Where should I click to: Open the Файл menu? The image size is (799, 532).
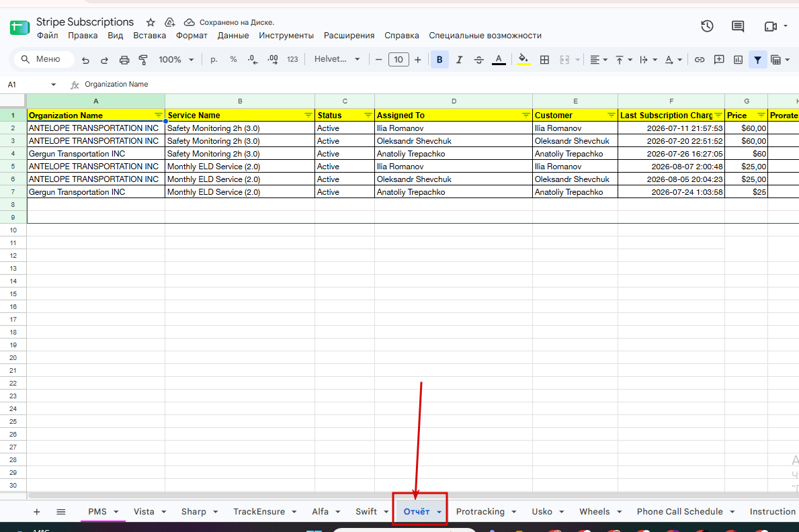point(48,36)
